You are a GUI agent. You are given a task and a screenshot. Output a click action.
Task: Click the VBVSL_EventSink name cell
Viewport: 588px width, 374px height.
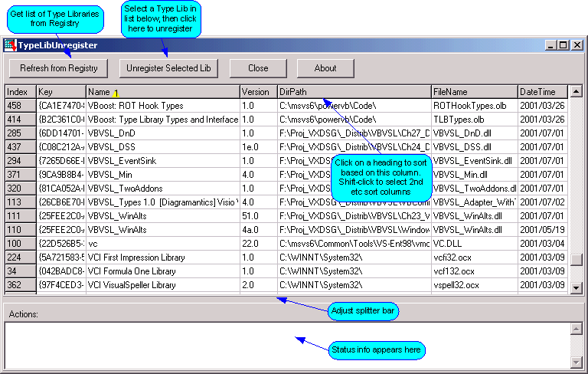163,161
